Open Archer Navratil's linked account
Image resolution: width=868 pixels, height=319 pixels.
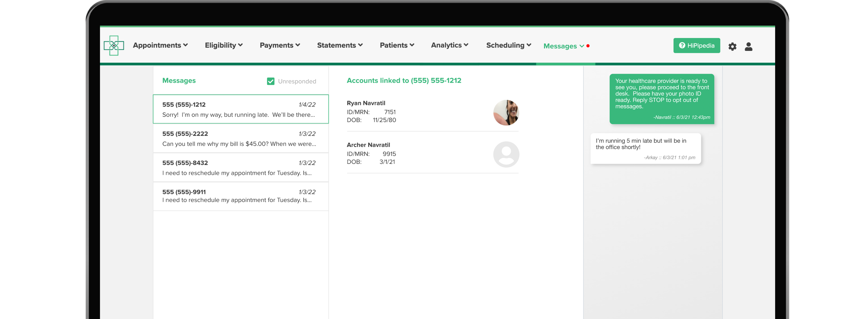click(x=433, y=154)
